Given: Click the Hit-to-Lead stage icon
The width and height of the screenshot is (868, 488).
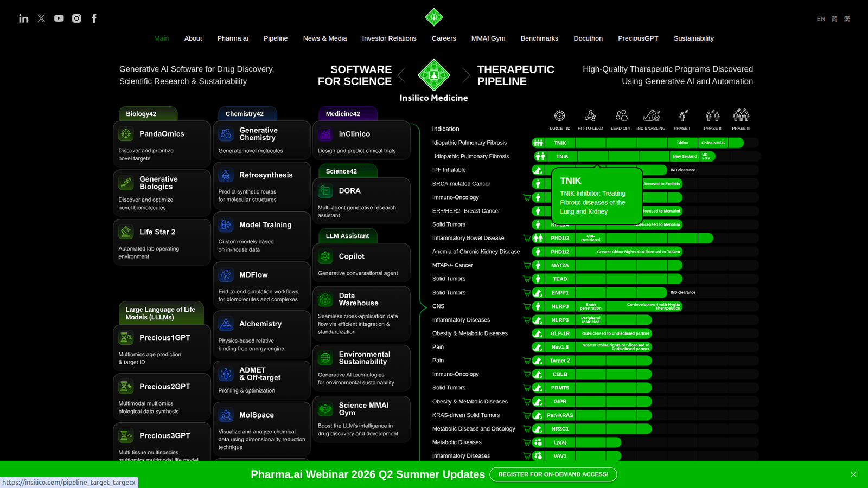Looking at the screenshot, I should [590, 115].
